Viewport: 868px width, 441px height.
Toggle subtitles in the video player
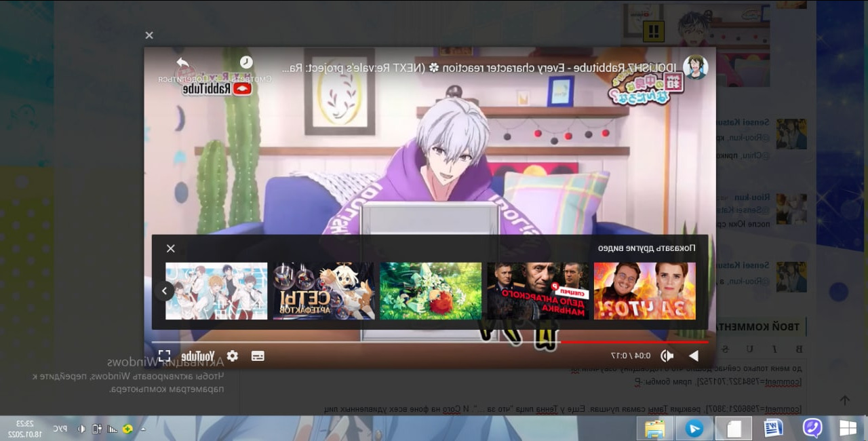tap(258, 356)
